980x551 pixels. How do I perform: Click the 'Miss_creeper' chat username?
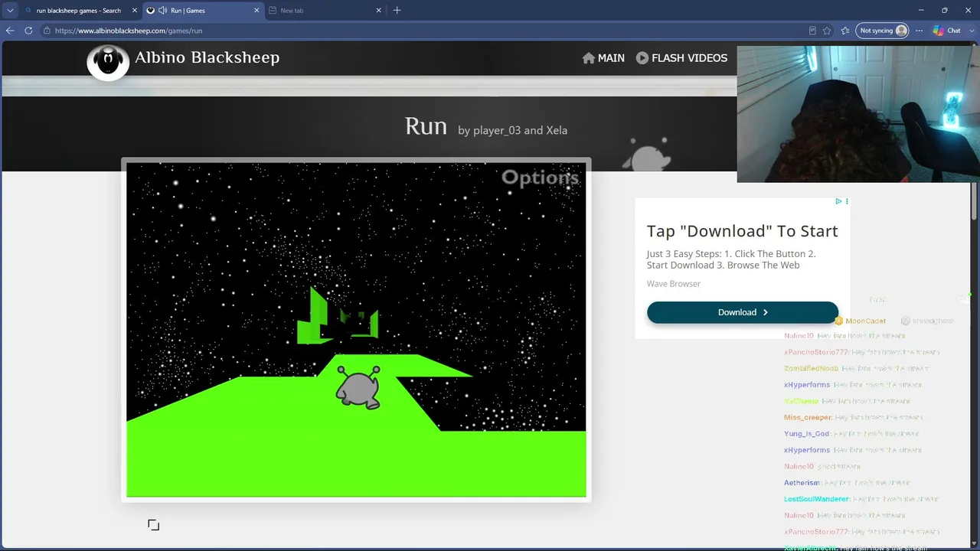coord(808,418)
